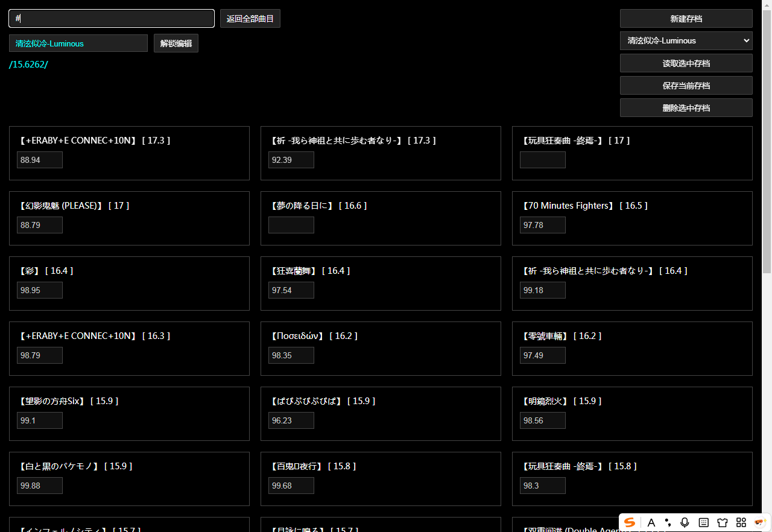Click song title 【狂喜蘭舞】 [ 16.4 ]
This screenshot has height=532, width=772.
(x=309, y=271)
